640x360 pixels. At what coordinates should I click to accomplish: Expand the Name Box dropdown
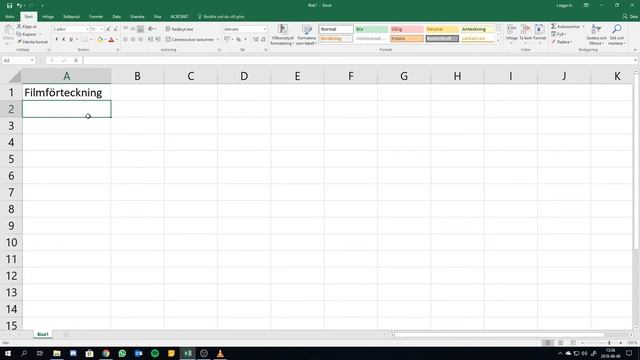[32, 60]
